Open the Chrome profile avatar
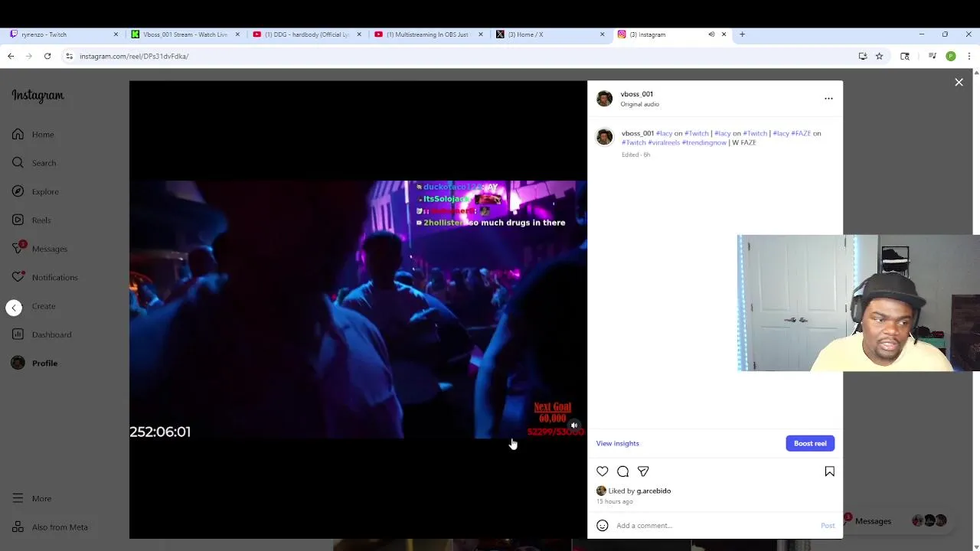Viewport: 980px width, 551px height. pyautogui.click(x=951, y=56)
